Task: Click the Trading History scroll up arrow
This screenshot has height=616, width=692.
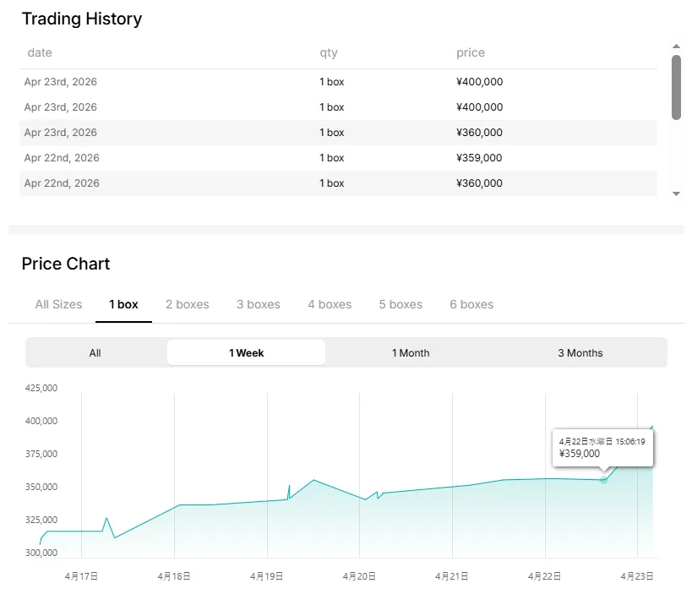Action: (676, 46)
